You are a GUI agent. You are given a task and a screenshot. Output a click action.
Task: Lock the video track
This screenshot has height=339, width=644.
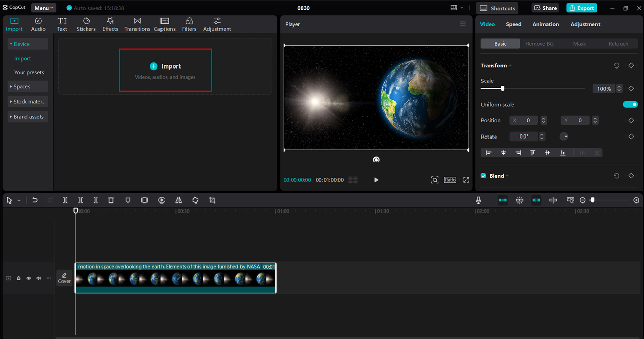(x=19, y=278)
